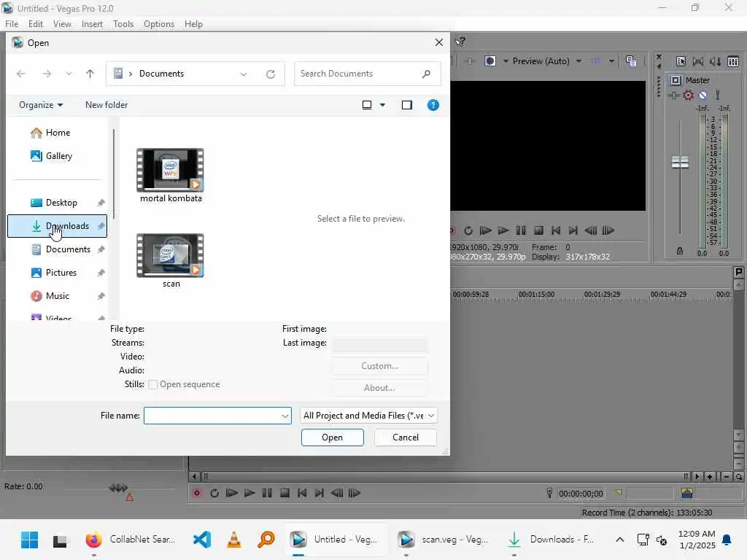747x560 pixels.
Task: Open the Options menu
Action: [158, 24]
